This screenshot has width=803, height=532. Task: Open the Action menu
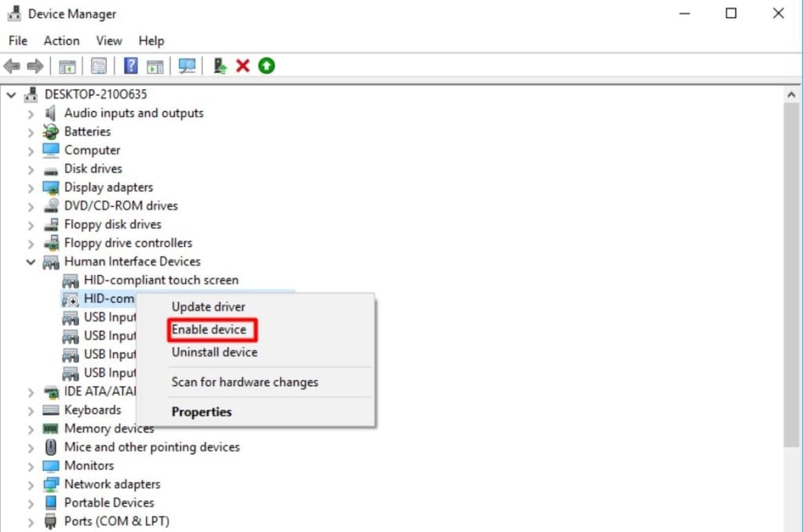(61, 41)
